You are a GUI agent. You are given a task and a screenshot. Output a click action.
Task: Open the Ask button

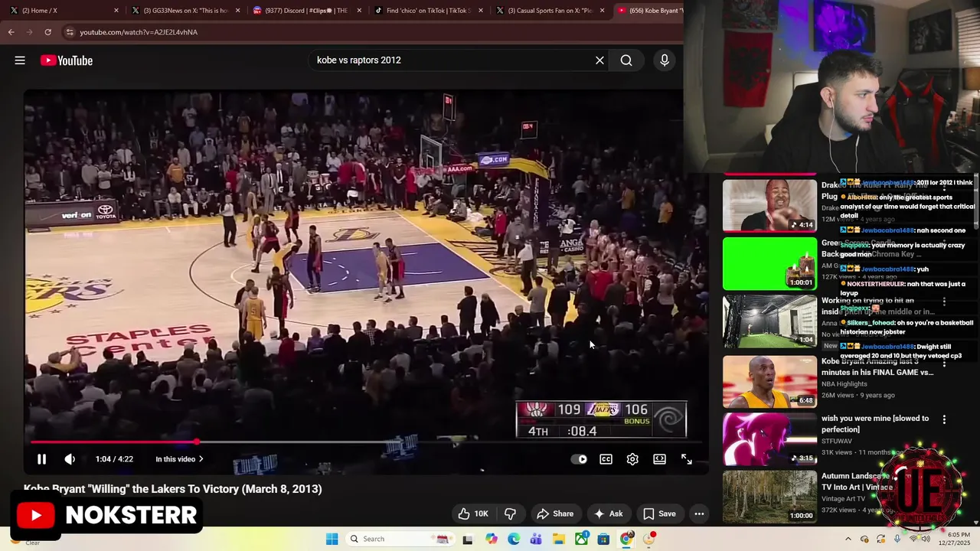point(609,514)
